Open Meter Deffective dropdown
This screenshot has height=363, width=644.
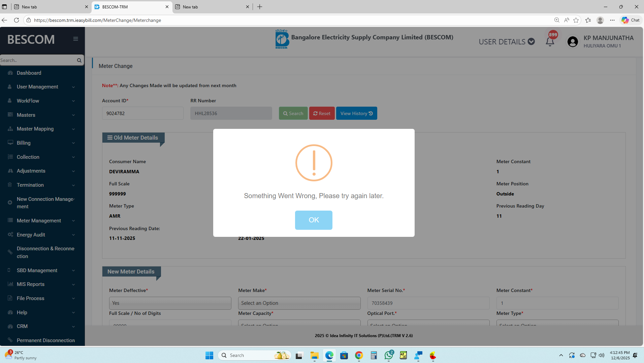pos(170,303)
